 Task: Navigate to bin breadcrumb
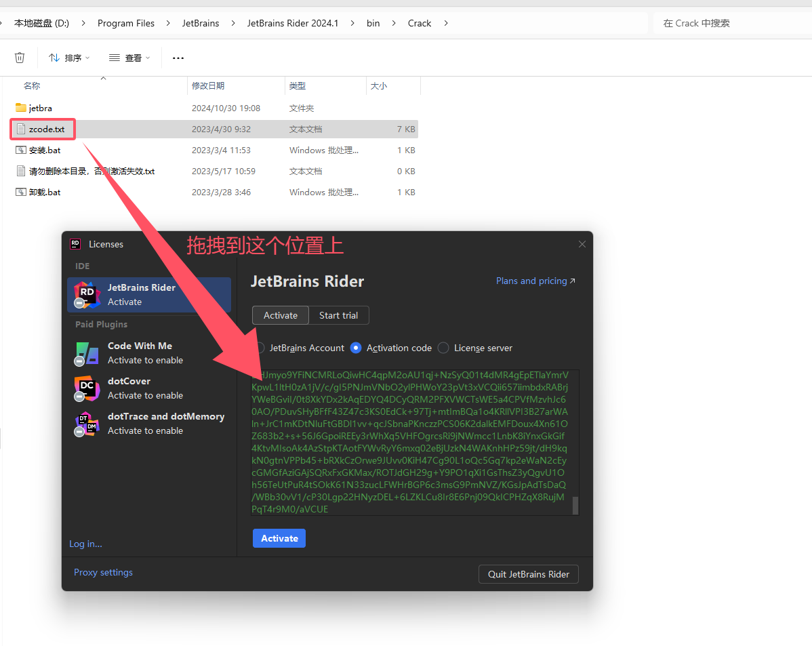click(373, 23)
